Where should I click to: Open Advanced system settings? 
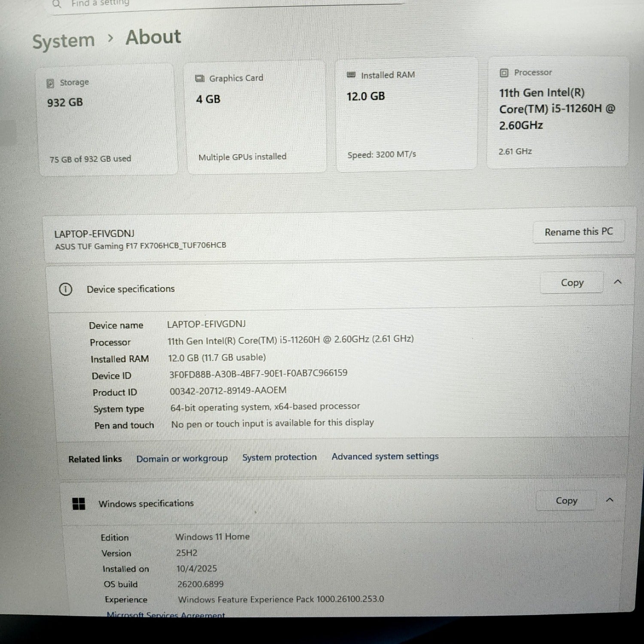(x=385, y=456)
